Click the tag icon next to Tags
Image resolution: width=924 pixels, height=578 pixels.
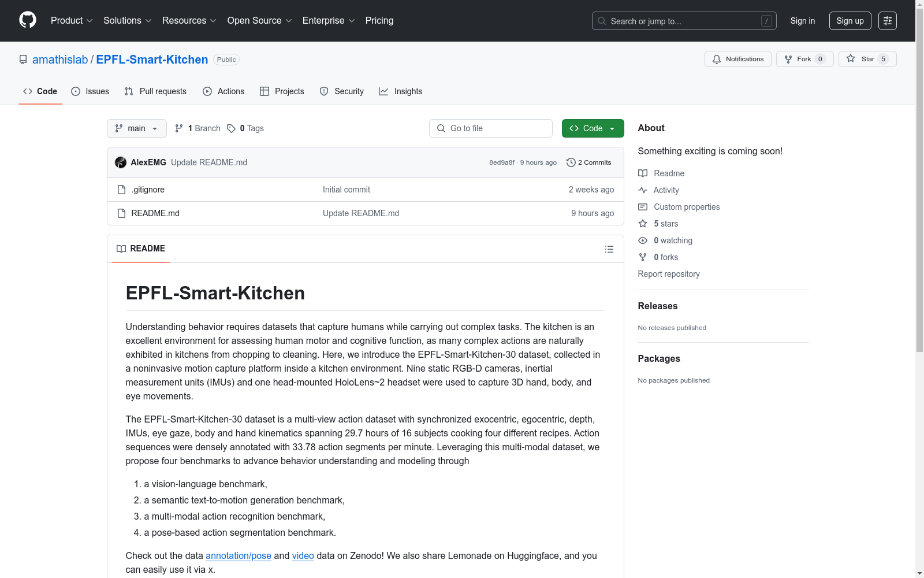point(231,128)
